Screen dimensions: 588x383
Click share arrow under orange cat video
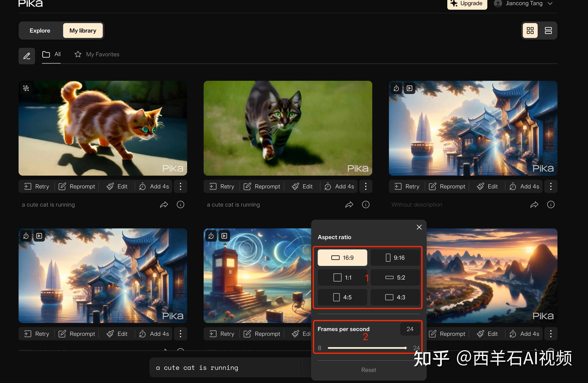tap(164, 204)
